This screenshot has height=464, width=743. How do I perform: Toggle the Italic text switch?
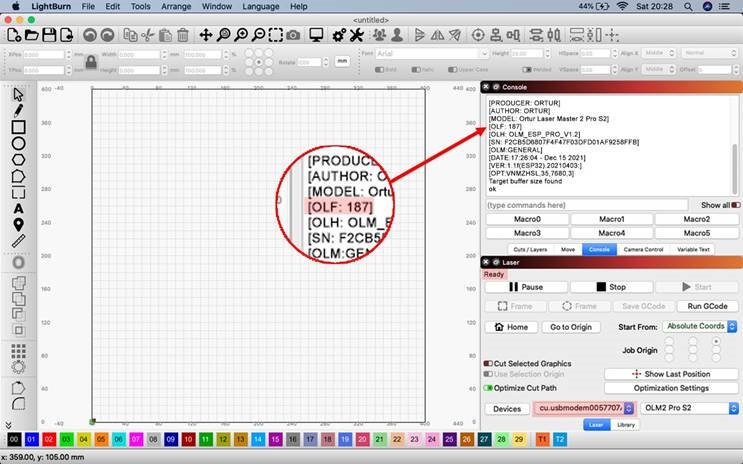click(416, 70)
